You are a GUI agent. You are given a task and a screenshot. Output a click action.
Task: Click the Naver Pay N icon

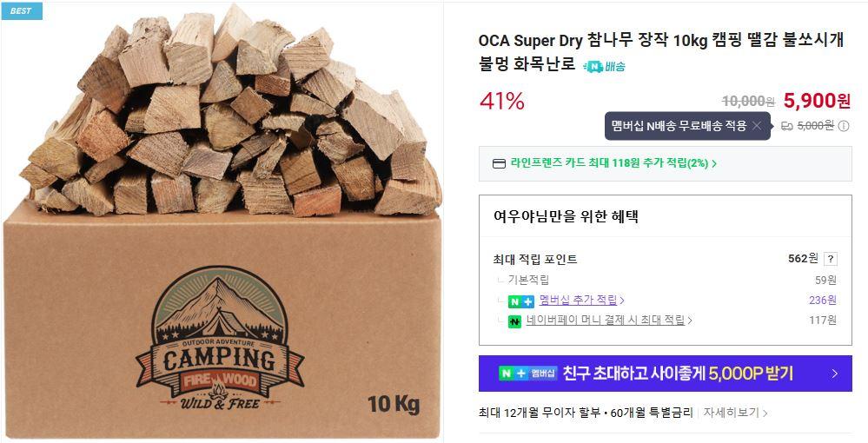[x=514, y=321]
